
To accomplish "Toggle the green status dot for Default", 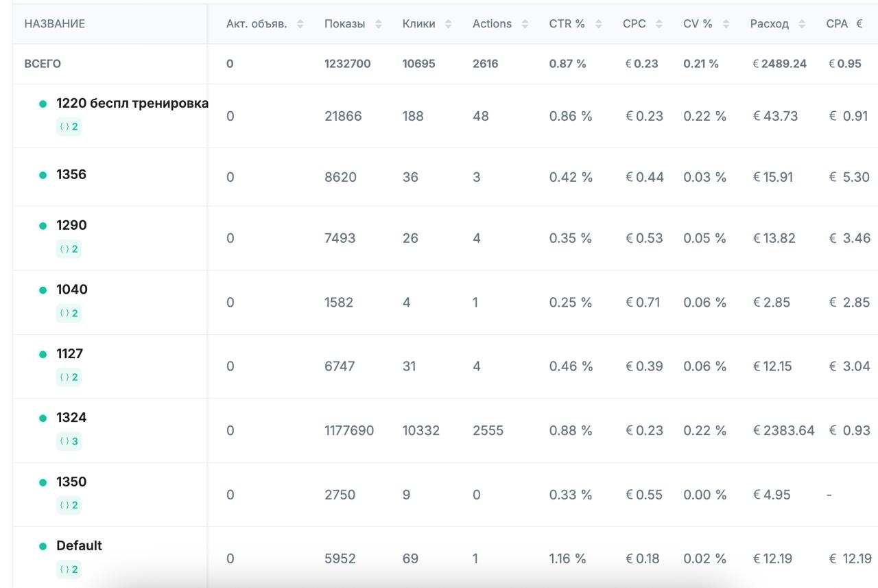I will pyautogui.click(x=43, y=546).
